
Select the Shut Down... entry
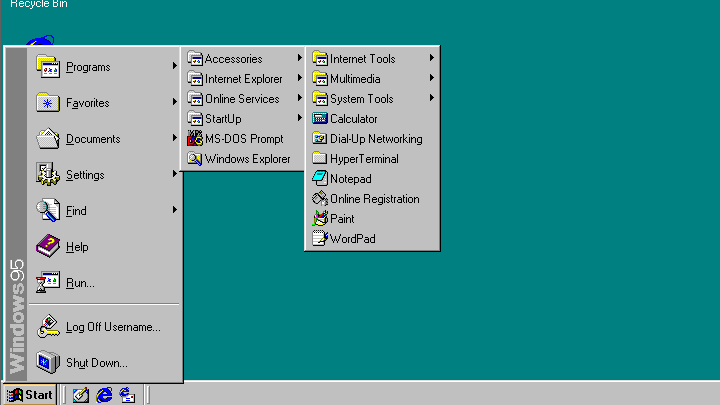click(105, 362)
